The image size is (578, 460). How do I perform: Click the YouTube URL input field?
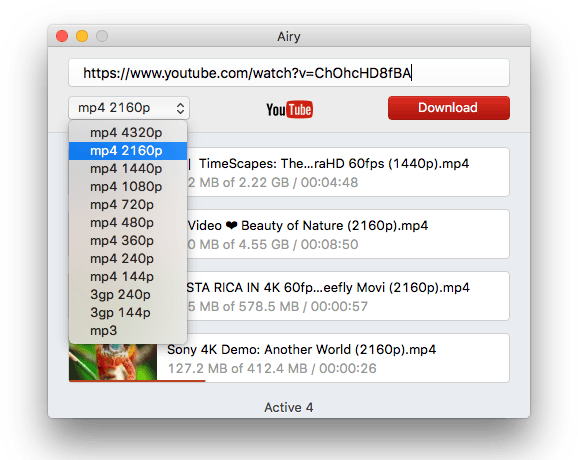pos(289,73)
